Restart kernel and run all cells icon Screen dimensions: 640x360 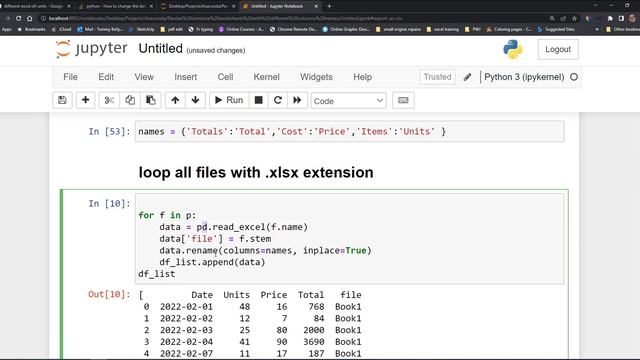coord(297,100)
